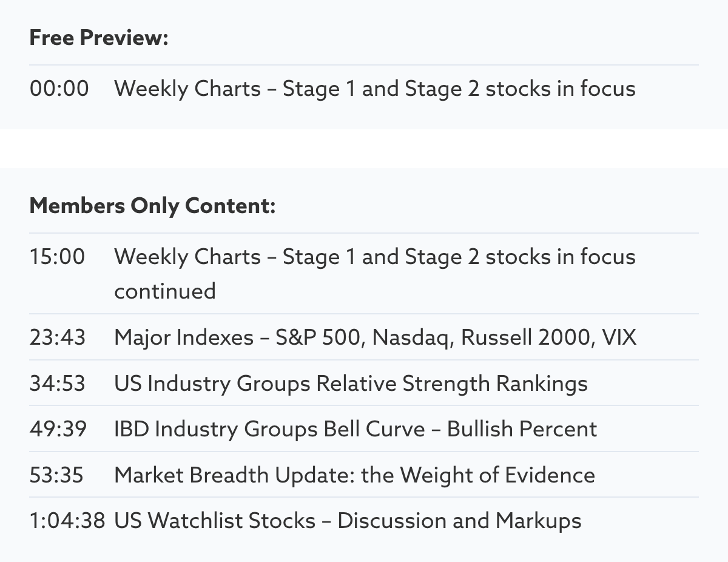
Task: Go to the 53:35 timestamp
Action: 56,475
